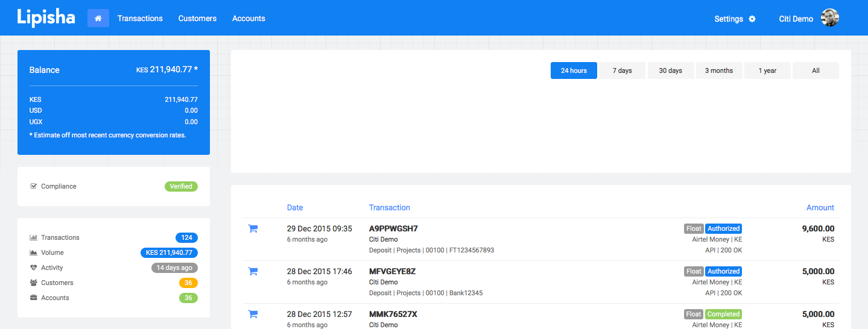Click the Float tag on MFVGEYE8Z
868x329 pixels.
[694, 271]
